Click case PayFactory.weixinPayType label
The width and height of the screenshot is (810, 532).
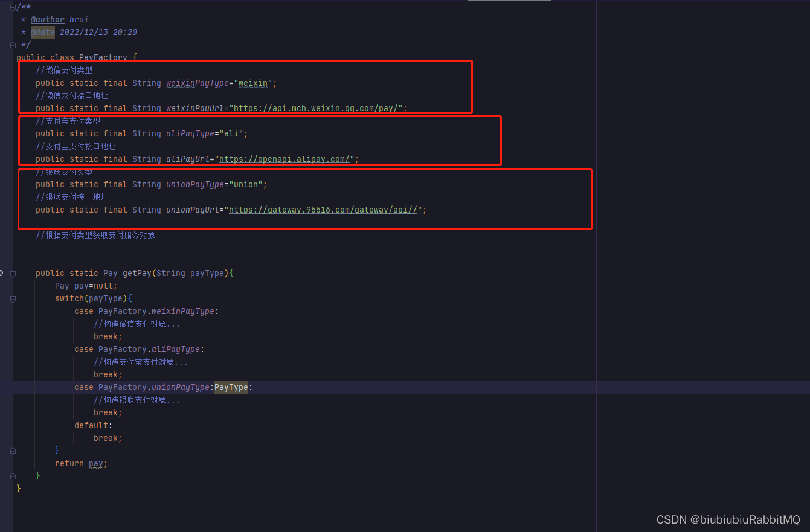click(146, 312)
